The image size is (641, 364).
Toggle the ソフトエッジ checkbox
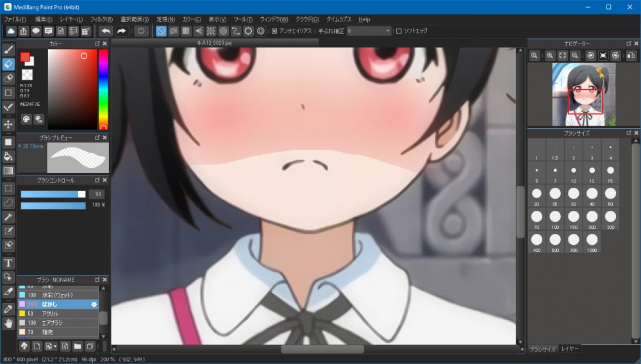coord(399,31)
